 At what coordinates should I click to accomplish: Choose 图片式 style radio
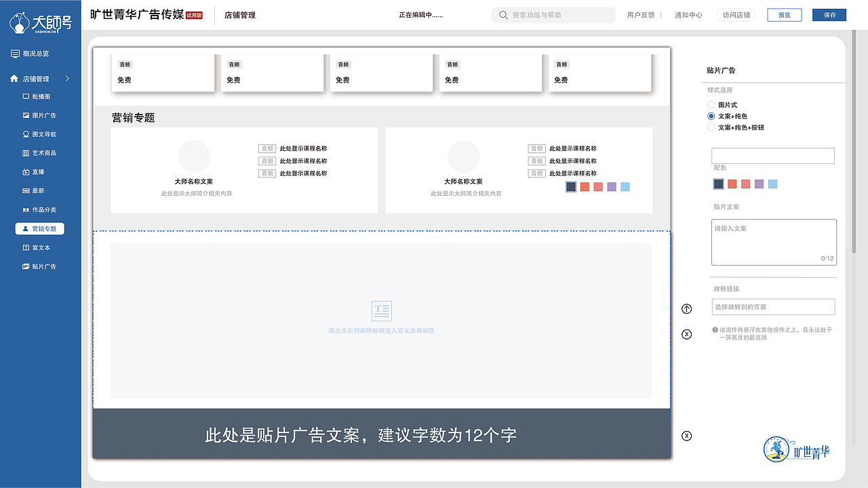(x=711, y=105)
